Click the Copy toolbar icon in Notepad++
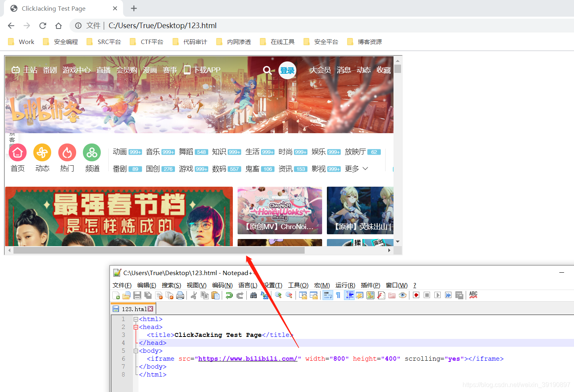The image size is (574, 392). [x=205, y=295]
